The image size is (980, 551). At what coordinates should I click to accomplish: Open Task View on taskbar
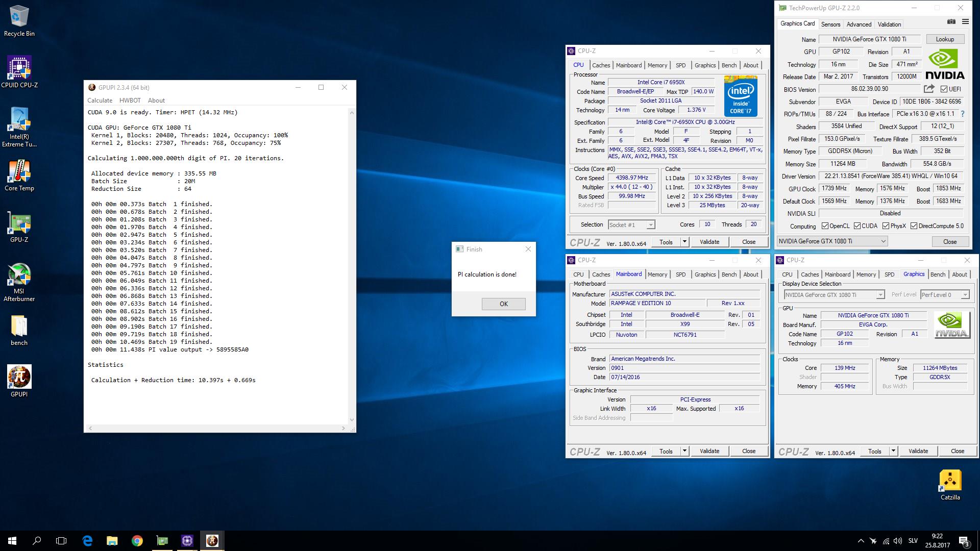point(61,541)
